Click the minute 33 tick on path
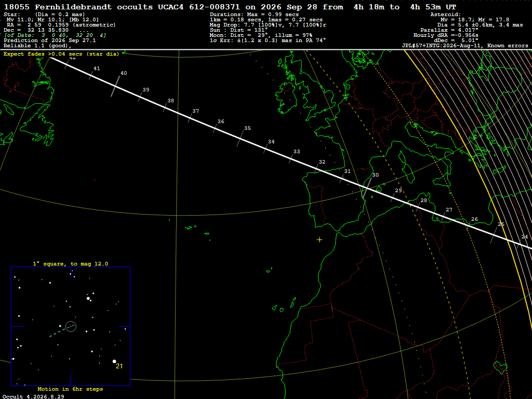The width and height of the screenshot is (532, 399). tap(291, 159)
